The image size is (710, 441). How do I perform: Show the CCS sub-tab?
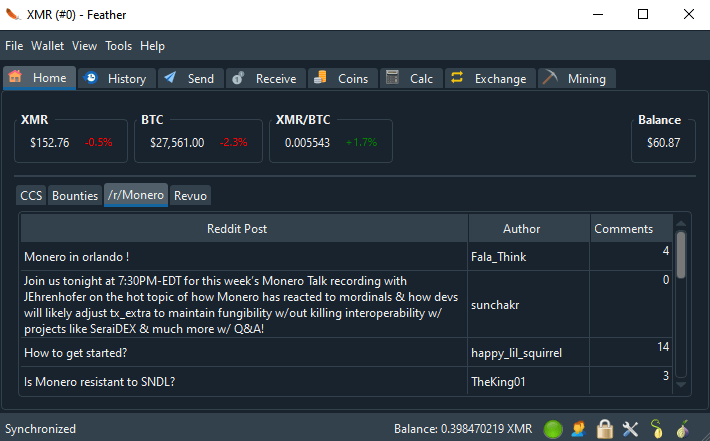(31, 195)
